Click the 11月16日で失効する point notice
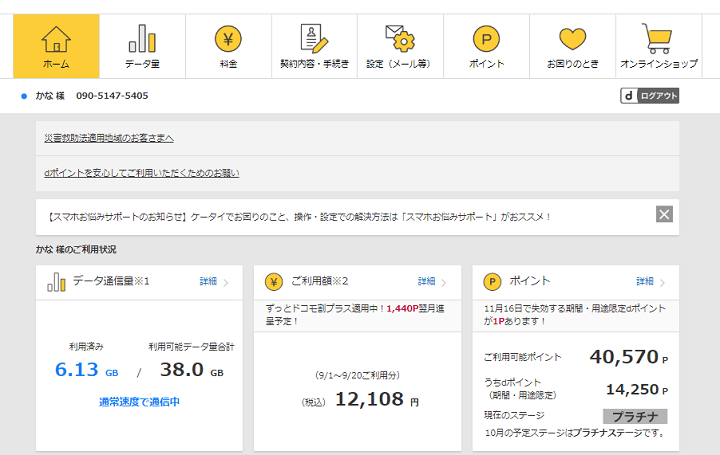The image size is (720, 455). point(574,315)
